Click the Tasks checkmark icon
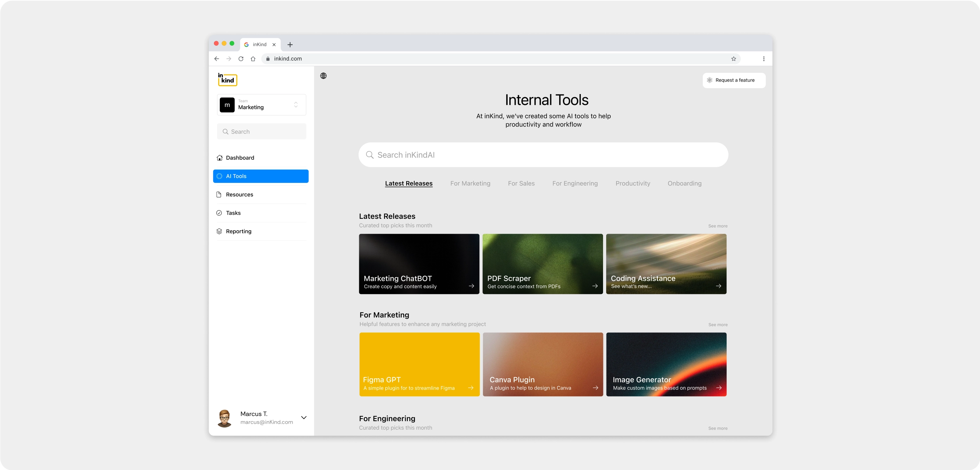 219,213
